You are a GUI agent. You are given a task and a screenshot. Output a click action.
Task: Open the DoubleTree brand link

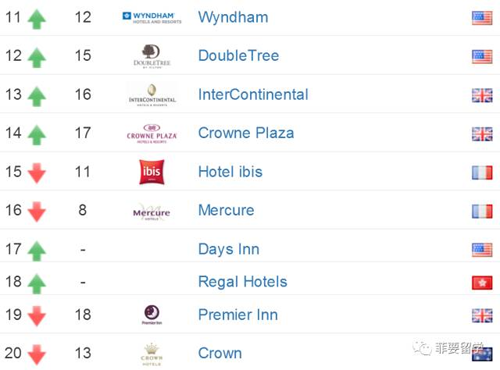pyautogui.click(x=238, y=56)
